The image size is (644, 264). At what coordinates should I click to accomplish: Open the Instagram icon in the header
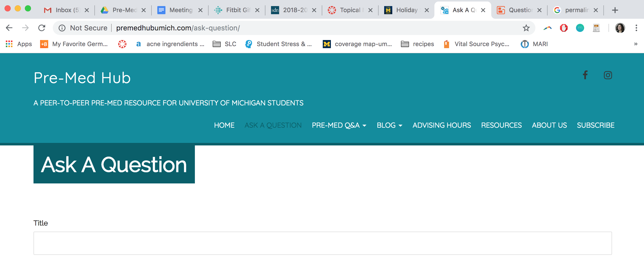608,75
